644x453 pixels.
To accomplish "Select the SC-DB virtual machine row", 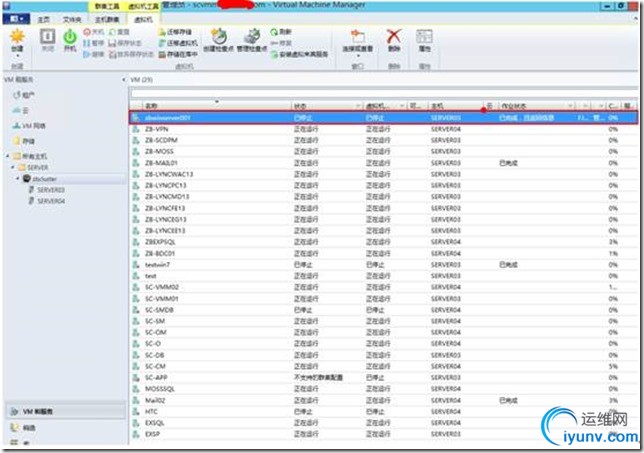I will click(383, 355).
